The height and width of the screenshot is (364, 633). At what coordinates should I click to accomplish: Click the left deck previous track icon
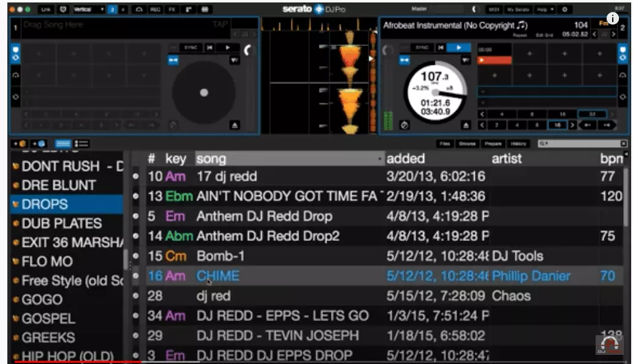point(210,47)
